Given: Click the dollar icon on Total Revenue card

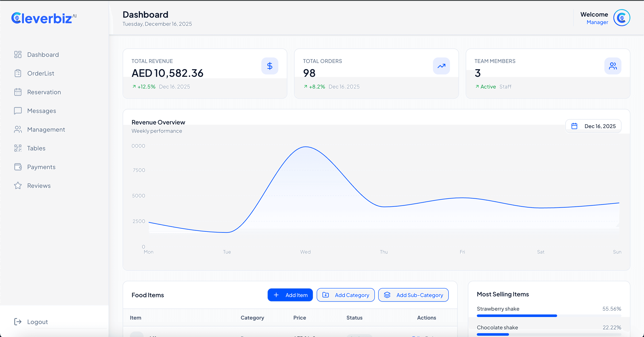Looking at the screenshot, I should (270, 66).
